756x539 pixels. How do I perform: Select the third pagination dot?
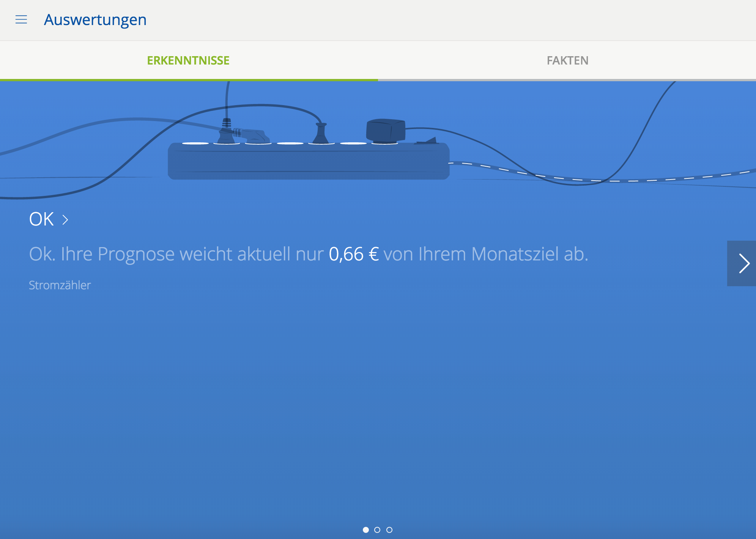tap(389, 530)
